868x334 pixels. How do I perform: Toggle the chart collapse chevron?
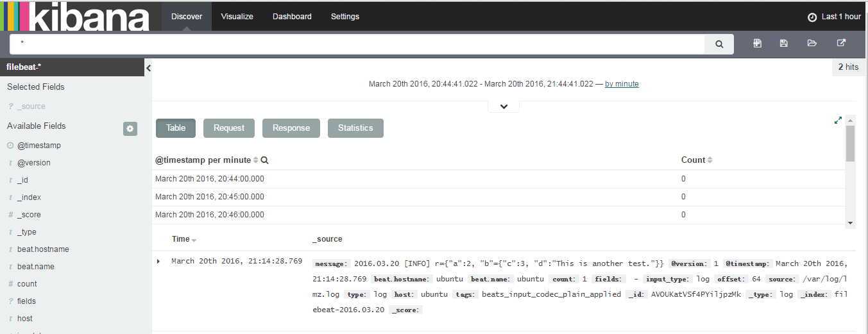pos(504,106)
